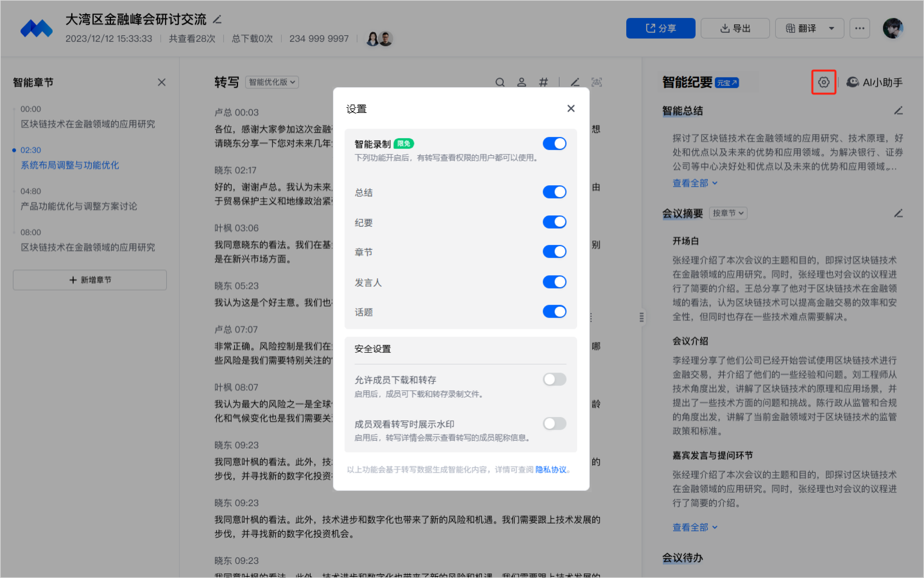Jump to 00:00 区块链技术 chapter
Screen dimensions: 924x578
coord(88,124)
